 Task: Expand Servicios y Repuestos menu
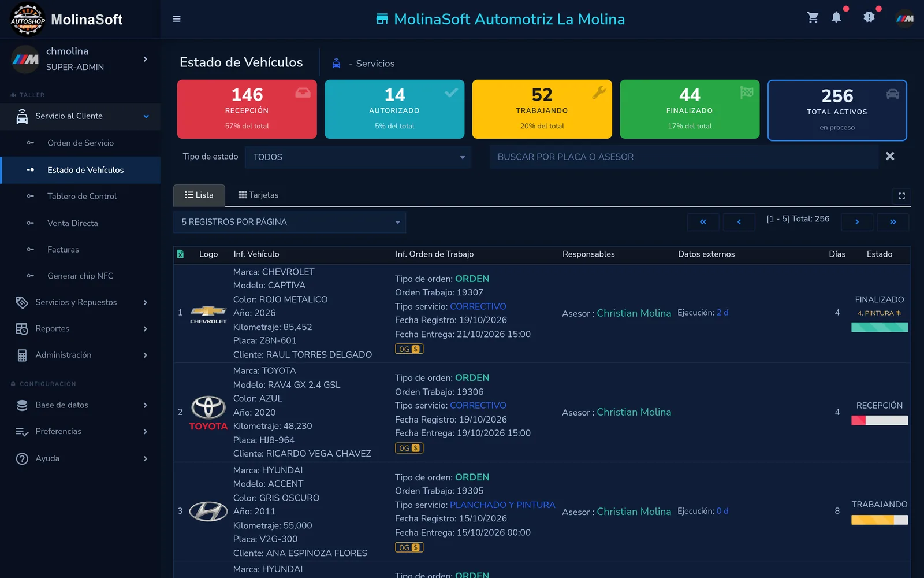[80, 302]
